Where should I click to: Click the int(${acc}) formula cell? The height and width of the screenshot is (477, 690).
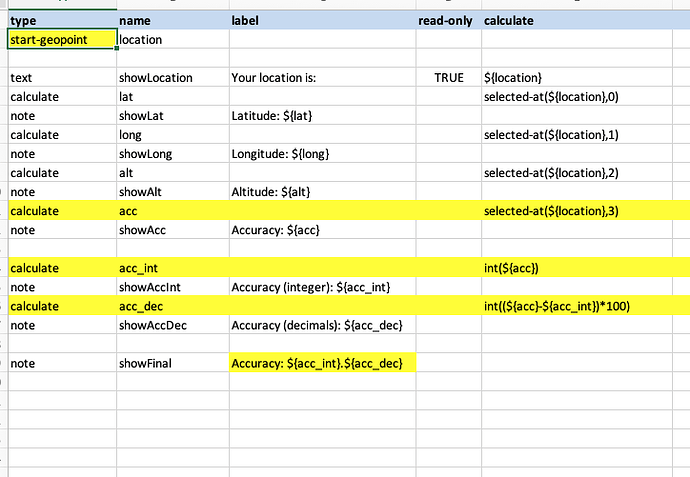pos(583,268)
